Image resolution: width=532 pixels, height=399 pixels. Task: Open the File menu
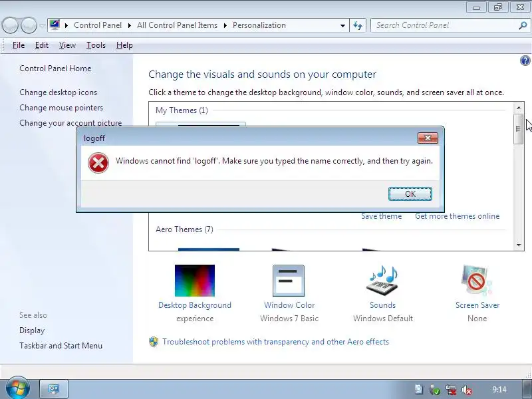pyautogui.click(x=19, y=45)
